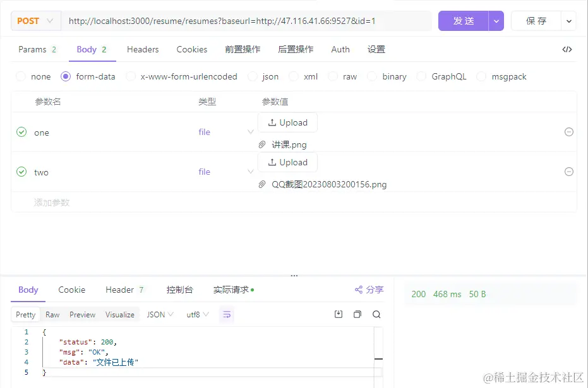The image size is (588, 388).
Task: Open the Auth tab
Action: (340, 49)
